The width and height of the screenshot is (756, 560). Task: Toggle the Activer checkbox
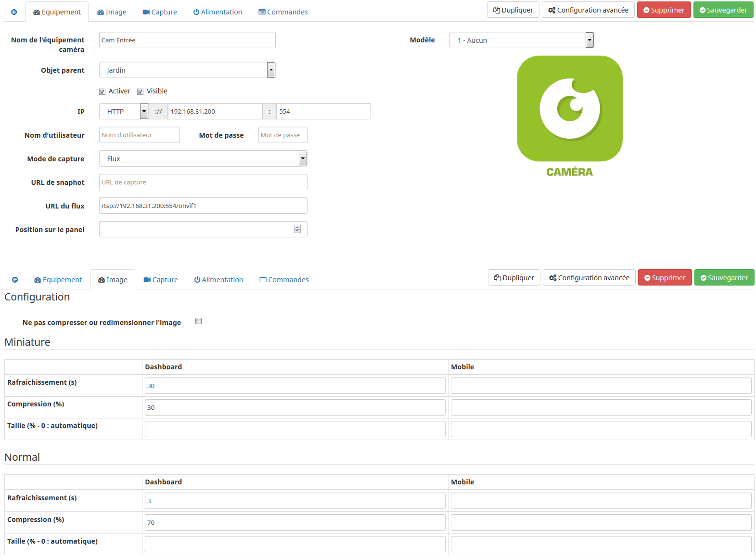point(102,91)
